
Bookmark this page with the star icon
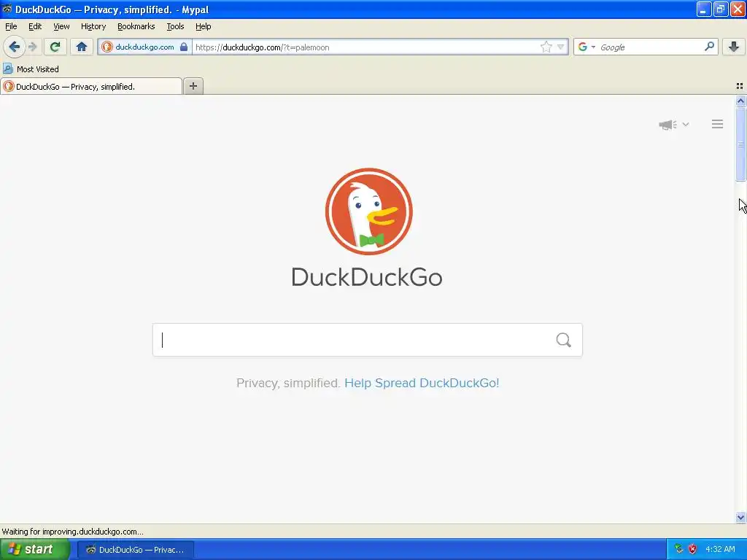click(546, 47)
